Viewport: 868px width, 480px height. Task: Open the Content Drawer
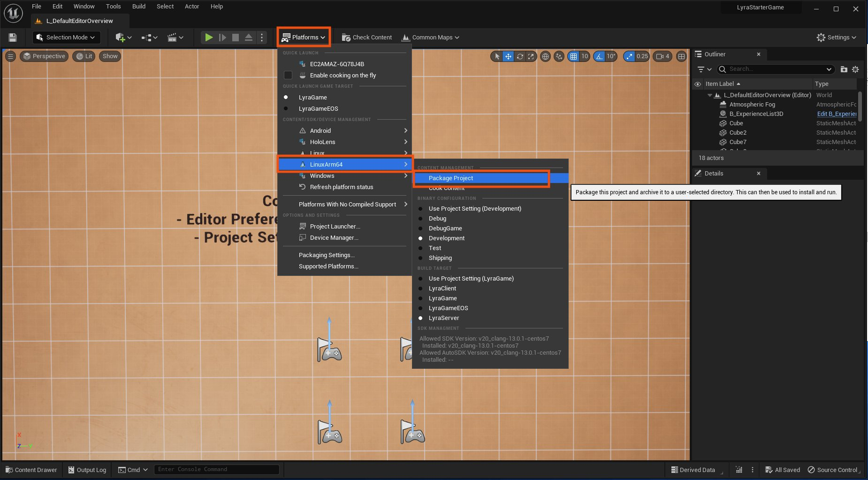click(31, 470)
